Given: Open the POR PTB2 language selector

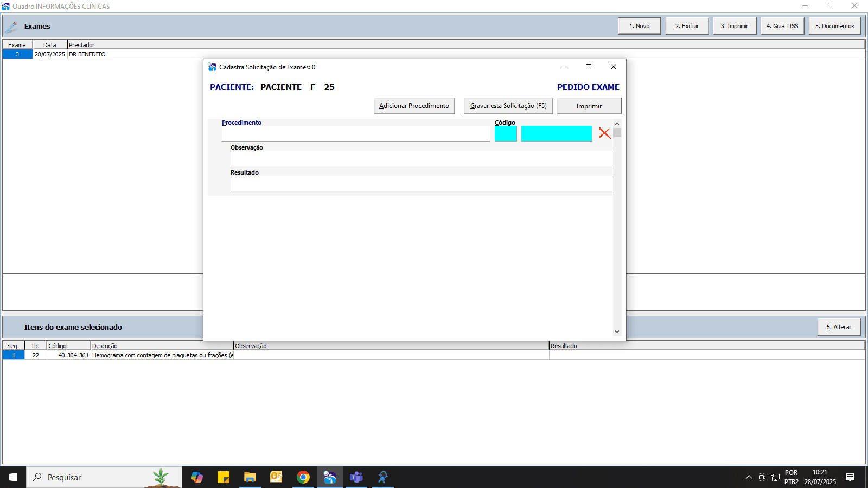Looking at the screenshot, I should [791, 477].
